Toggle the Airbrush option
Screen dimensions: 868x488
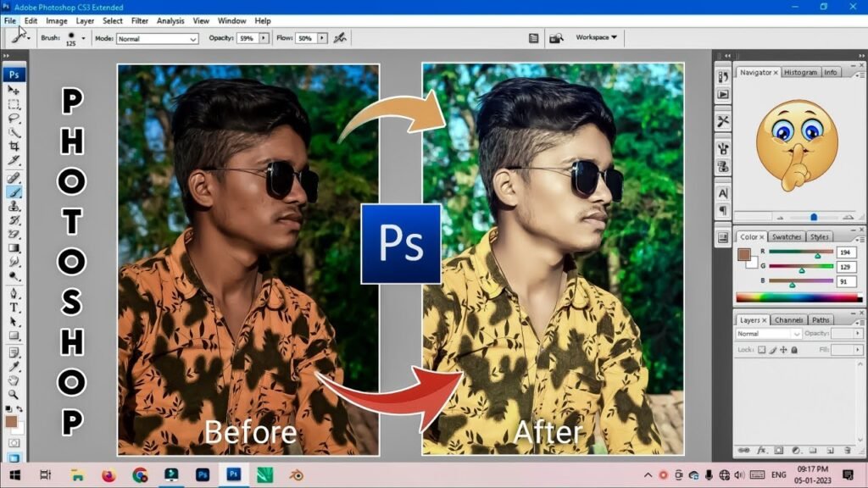pyautogui.click(x=340, y=38)
